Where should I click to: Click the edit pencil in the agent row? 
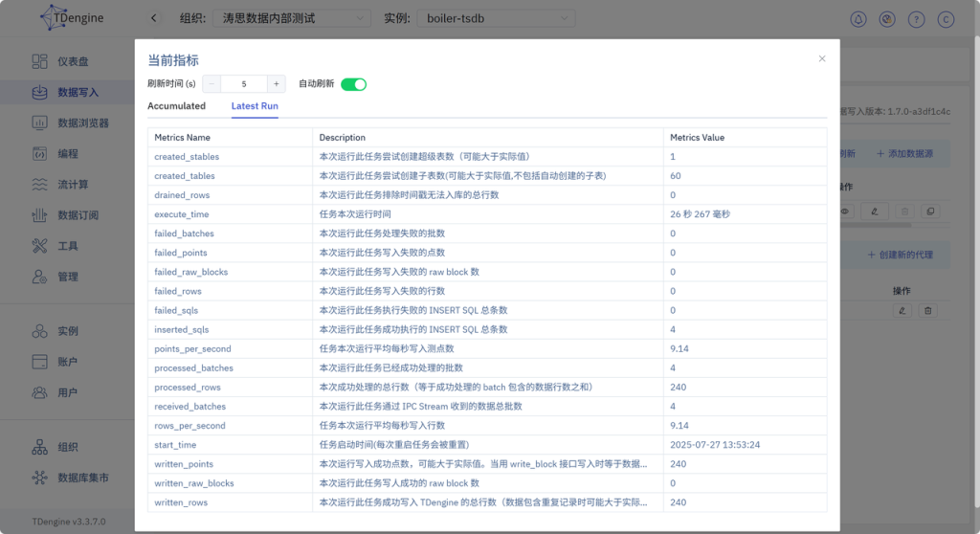pos(902,310)
